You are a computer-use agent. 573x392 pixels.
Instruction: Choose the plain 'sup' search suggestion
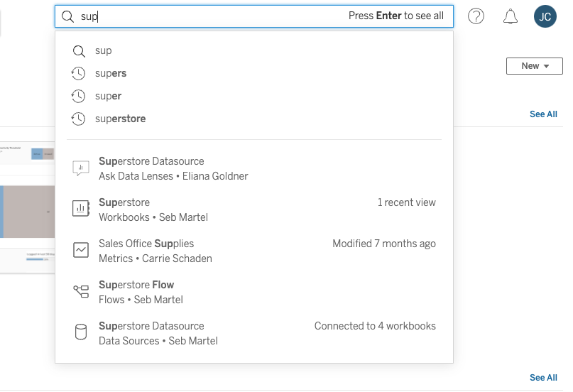(104, 50)
